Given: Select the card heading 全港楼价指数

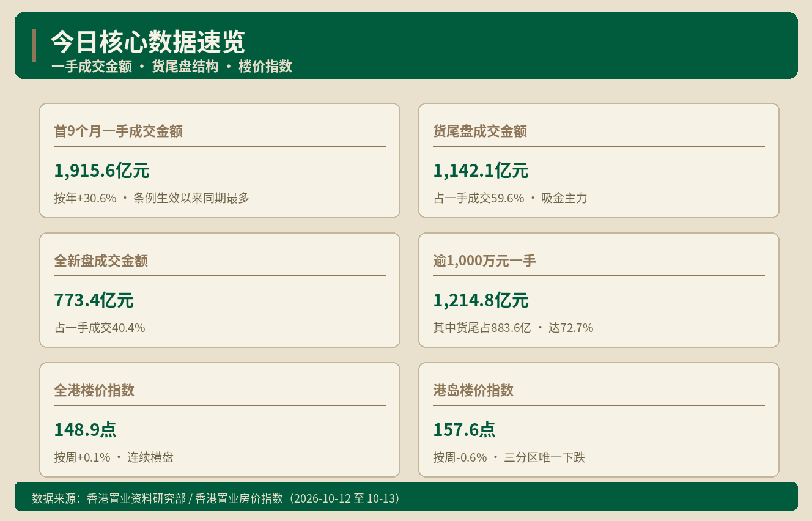Looking at the screenshot, I should click(94, 390).
